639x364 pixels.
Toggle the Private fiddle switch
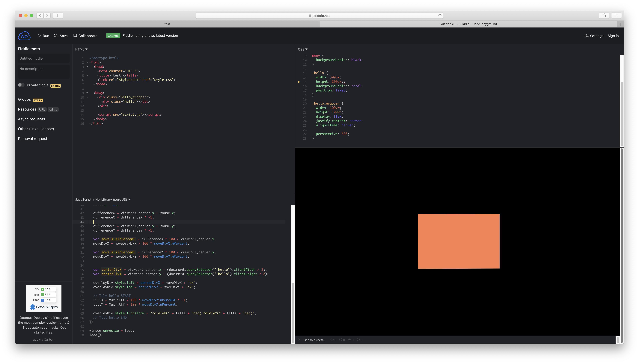21,85
